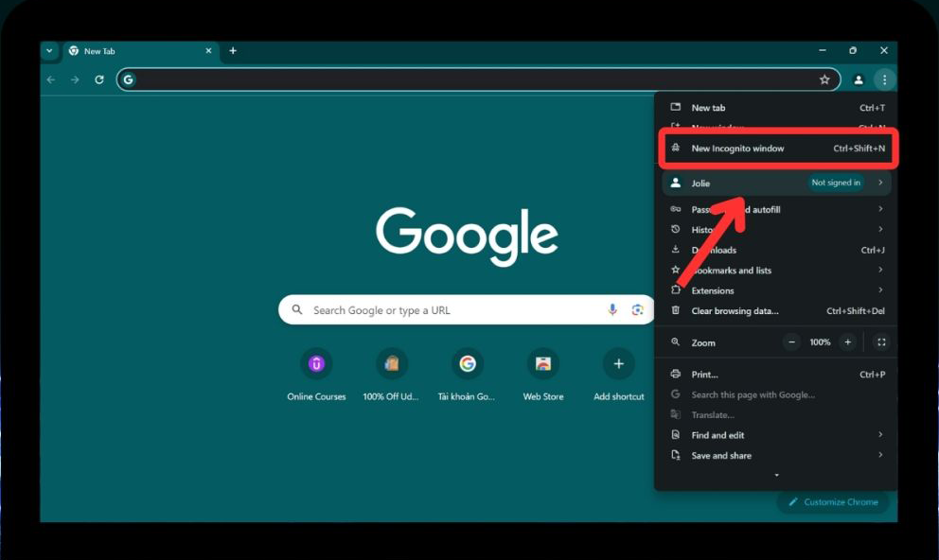Image resolution: width=939 pixels, height=560 pixels.
Task: Click the incognito icon in the menu
Action: point(676,148)
